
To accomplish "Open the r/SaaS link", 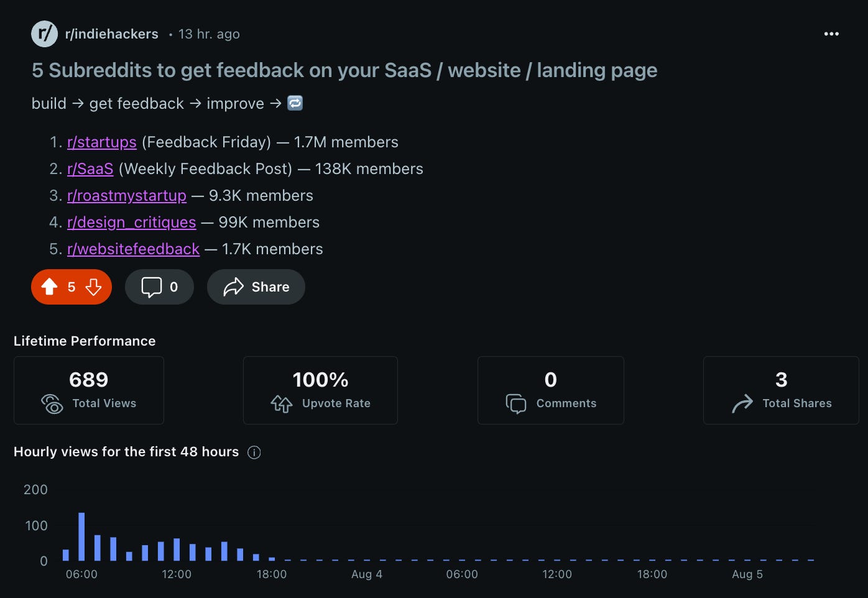I will [90, 168].
